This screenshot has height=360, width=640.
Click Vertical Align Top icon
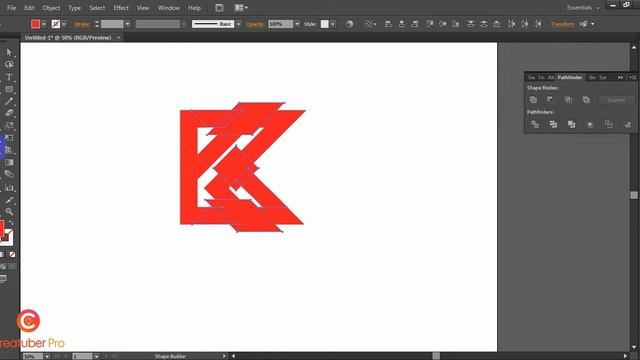429,24
